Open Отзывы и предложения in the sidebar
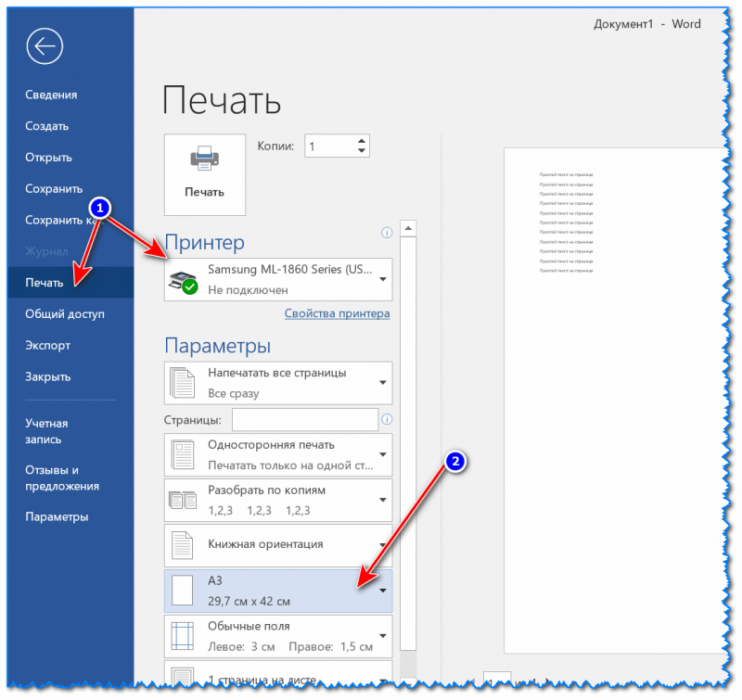 point(62,478)
